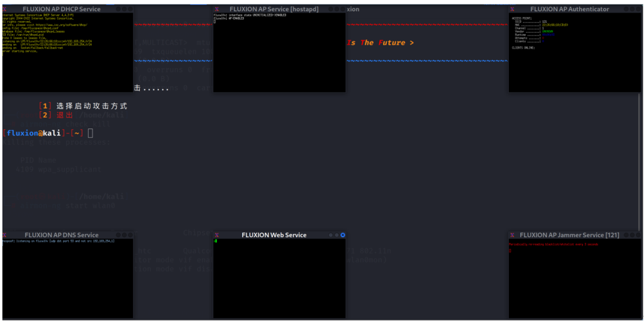Maximize the FLUXION AP DHCP Service window
This screenshot has height=321, width=644.
coord(124,9)
